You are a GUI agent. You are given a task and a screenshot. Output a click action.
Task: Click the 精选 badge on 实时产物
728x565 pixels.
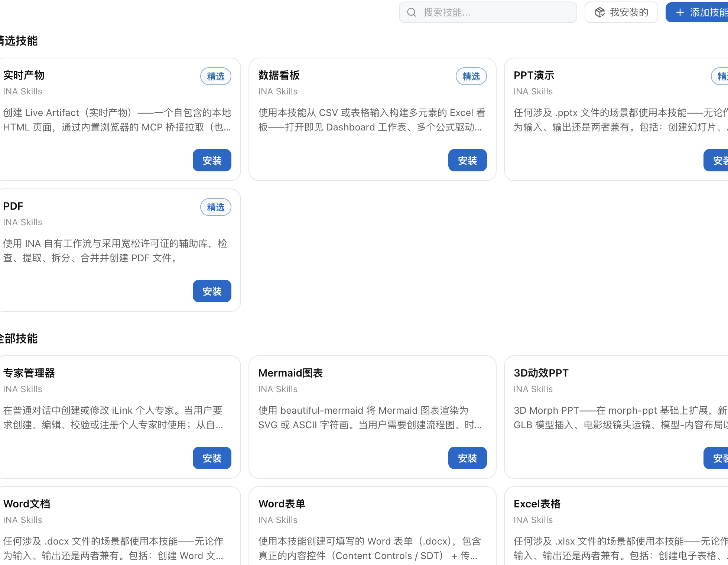click(216, 76)
